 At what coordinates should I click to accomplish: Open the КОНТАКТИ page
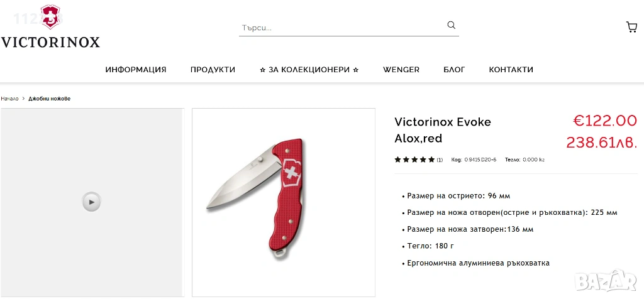point(511,70)
